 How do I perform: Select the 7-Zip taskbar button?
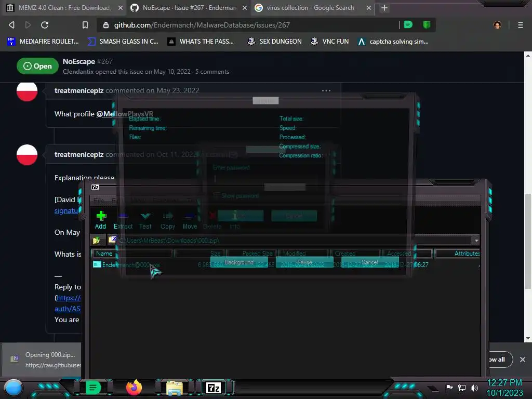pyautogui.click(x=214, y=388)
